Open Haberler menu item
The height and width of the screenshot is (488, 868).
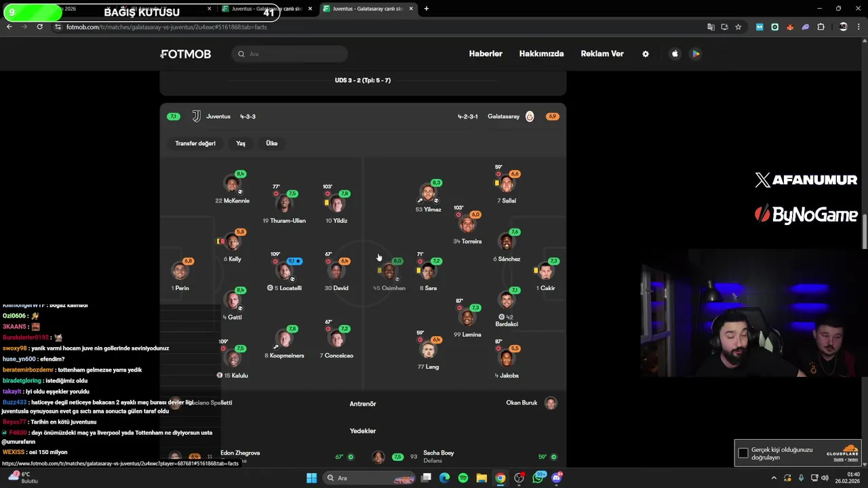coord(486,54)
